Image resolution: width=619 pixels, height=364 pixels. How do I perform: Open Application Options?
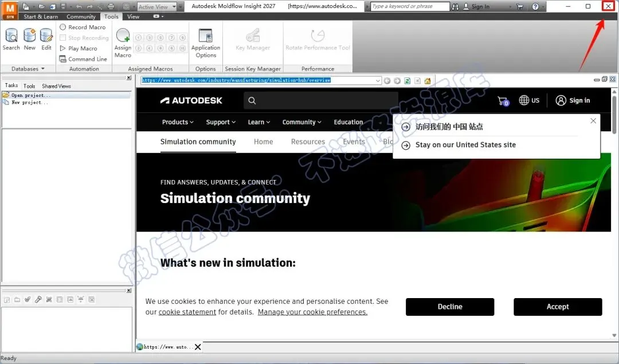206,43
